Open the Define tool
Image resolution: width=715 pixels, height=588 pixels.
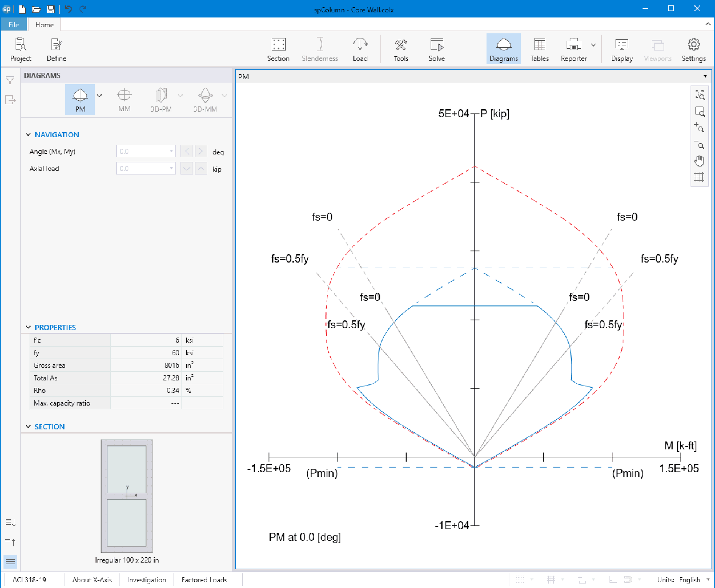coord(56,50)
